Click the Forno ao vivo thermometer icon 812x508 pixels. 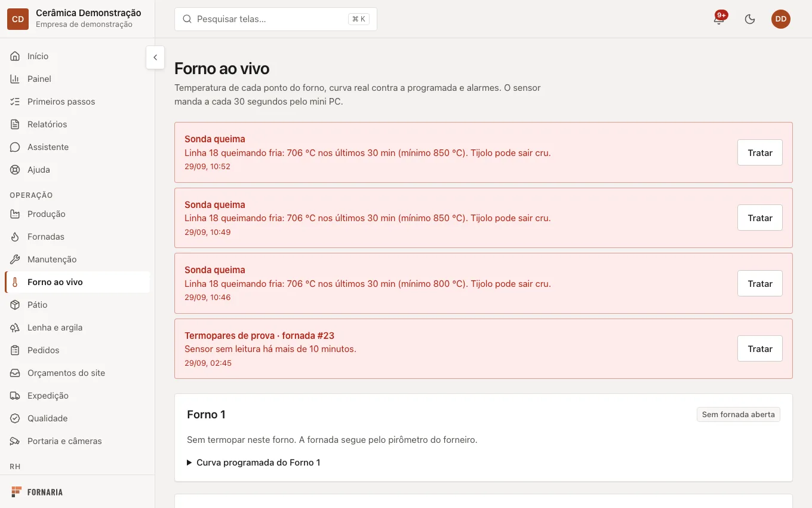point(16,282)
